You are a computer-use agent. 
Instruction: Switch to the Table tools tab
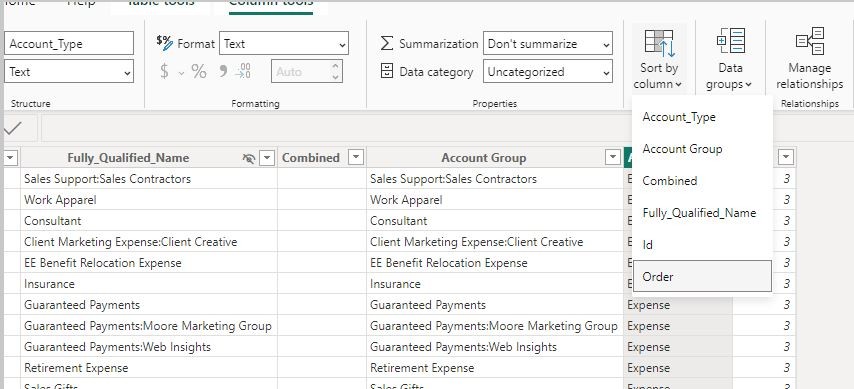click(x=160, y=3)
